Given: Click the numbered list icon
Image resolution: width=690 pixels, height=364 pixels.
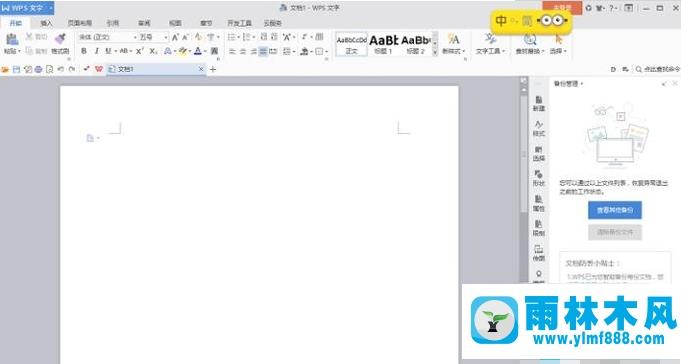Looking at the screenshot, I should (247, 37).
